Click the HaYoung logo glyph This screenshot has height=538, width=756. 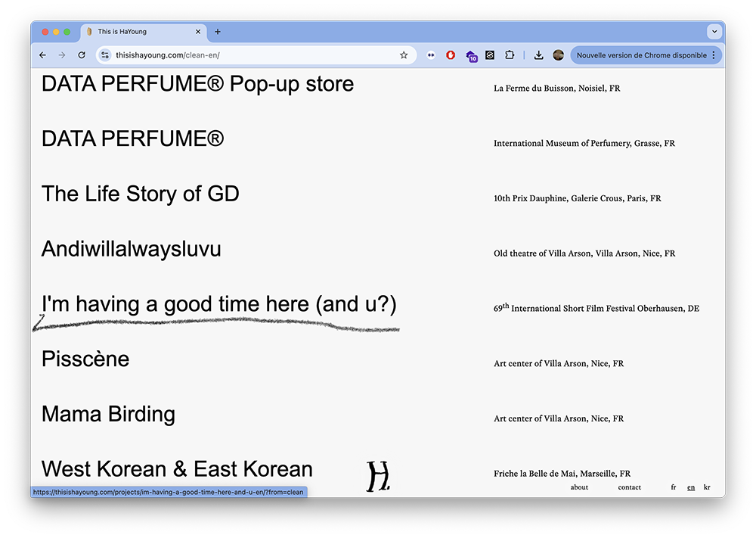(377, 476)
